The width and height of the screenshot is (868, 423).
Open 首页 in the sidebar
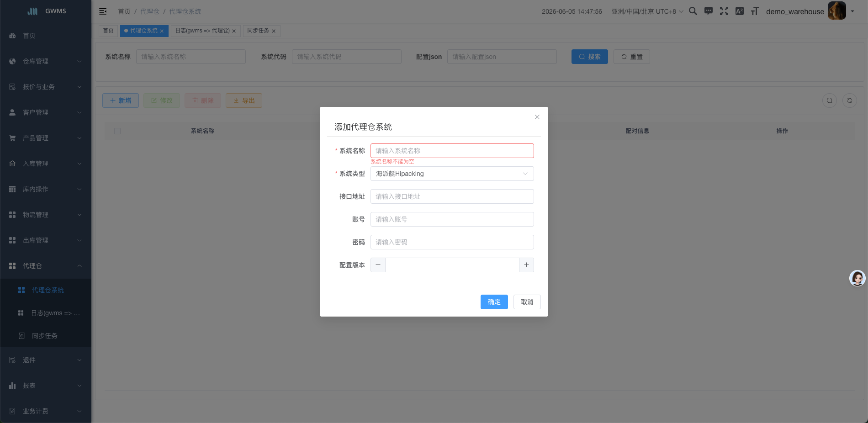pos(46,36)
